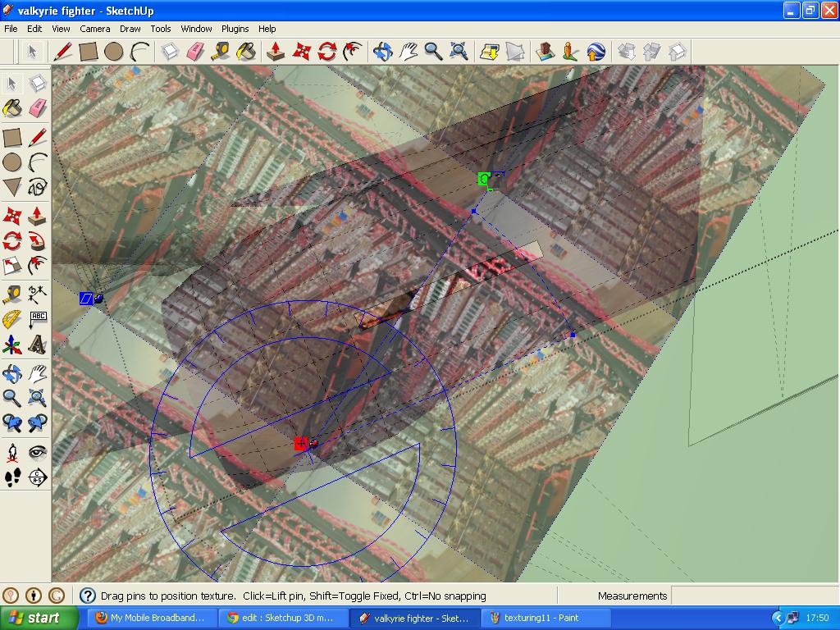Activate the Orbit tool
The width and height of the screenshot is (840, 630).
click(x=12, y=373)
